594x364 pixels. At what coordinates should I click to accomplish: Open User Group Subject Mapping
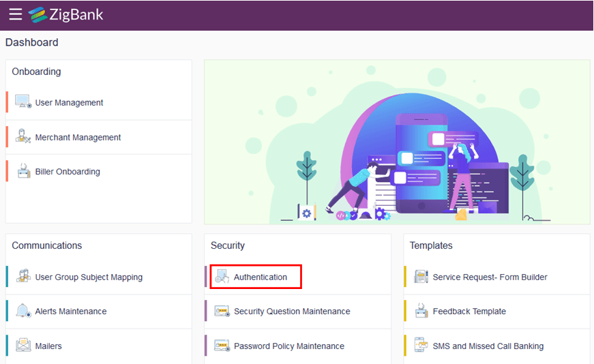pyautogui.click(x=89, y=277)
